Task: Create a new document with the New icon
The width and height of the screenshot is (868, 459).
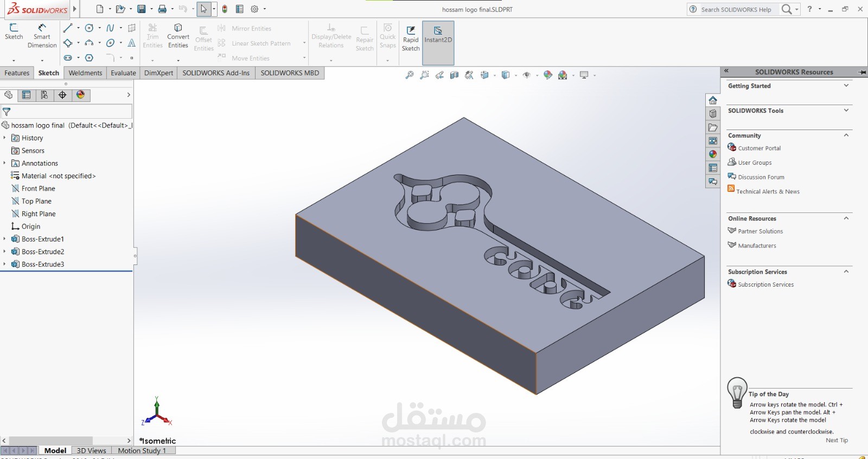Action: (99, 9)
